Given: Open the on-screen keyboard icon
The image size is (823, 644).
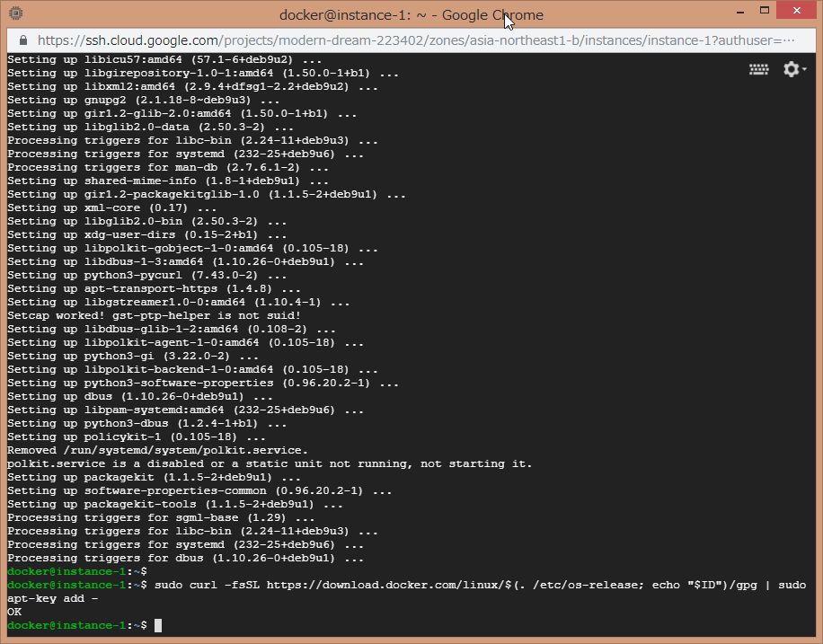Looking at the screenshot, I should tap(758, 69).
